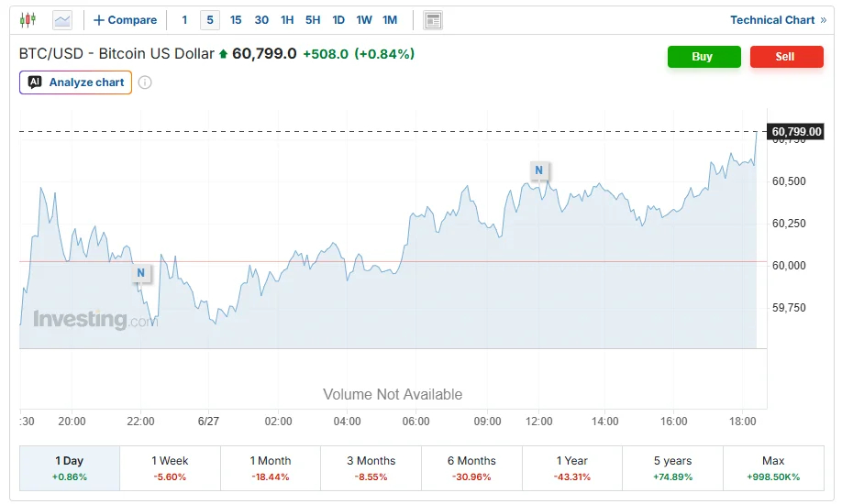Click the 06:00 time axis label
This screenshot has height=504, width=842.
415,422
